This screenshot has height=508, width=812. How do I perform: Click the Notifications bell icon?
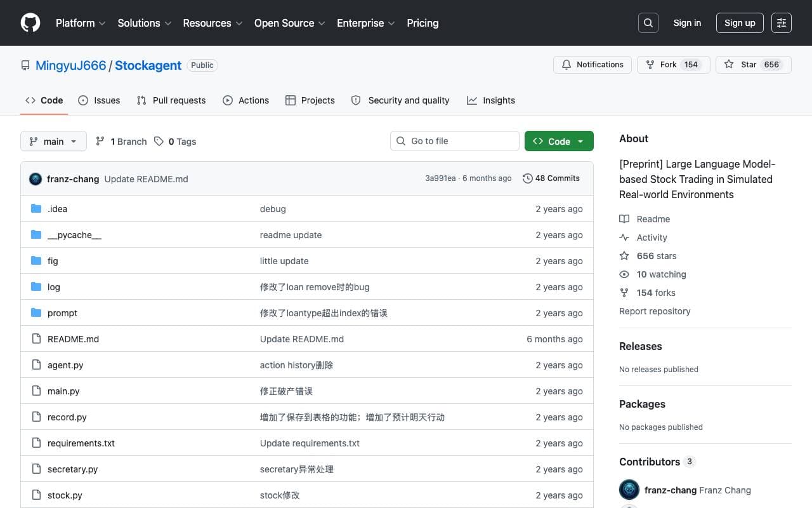(566, 65)
